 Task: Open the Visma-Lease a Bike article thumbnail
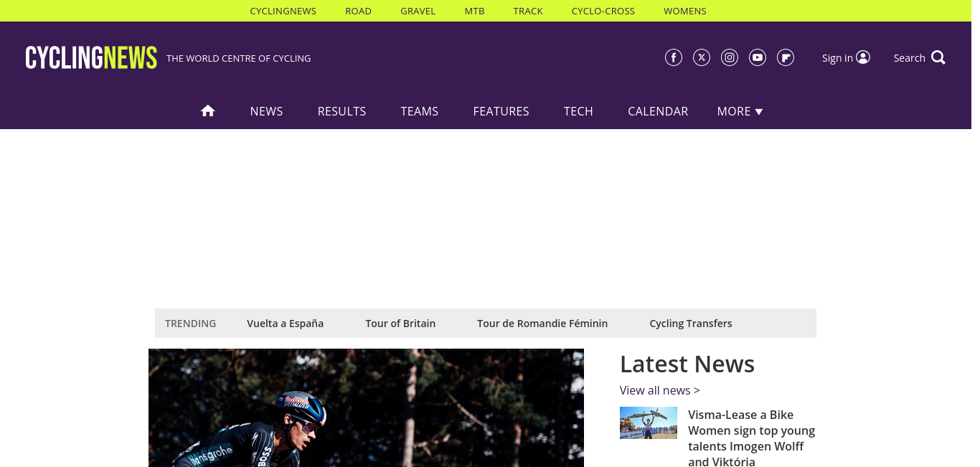[x=649, y=423]
